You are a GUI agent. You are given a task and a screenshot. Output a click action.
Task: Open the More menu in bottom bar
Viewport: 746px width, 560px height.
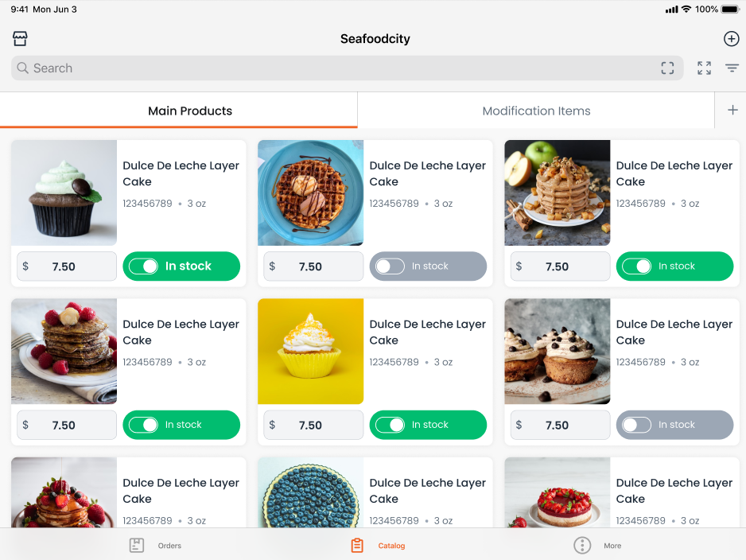point(597,545)
